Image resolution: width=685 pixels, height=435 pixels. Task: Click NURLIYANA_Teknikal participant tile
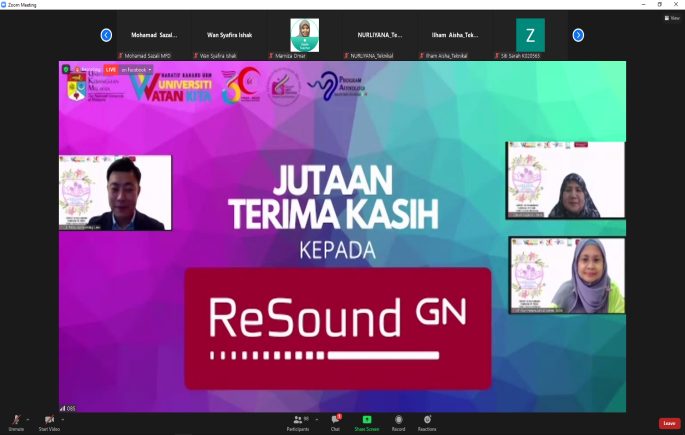tap(380, 35)
